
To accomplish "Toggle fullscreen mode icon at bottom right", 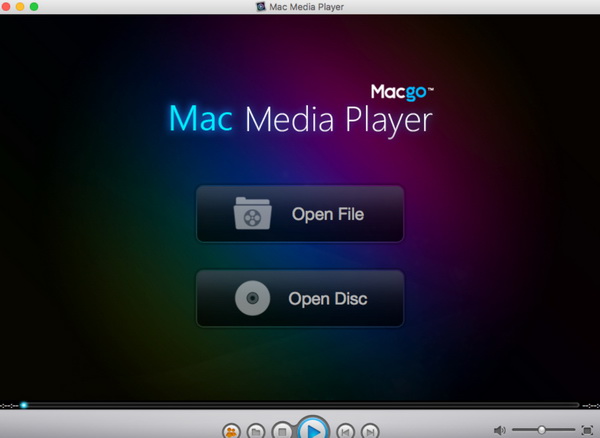I will [587, 430].
